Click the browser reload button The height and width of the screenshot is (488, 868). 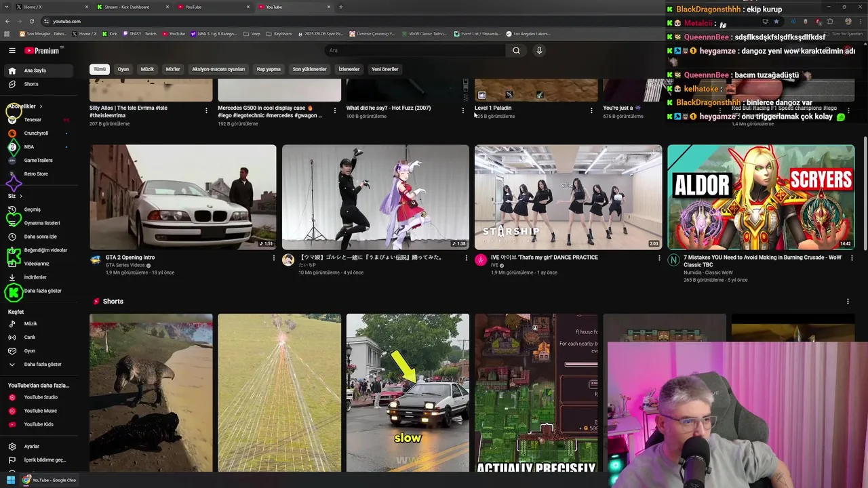pyautogui.click(x=31, y=21)
